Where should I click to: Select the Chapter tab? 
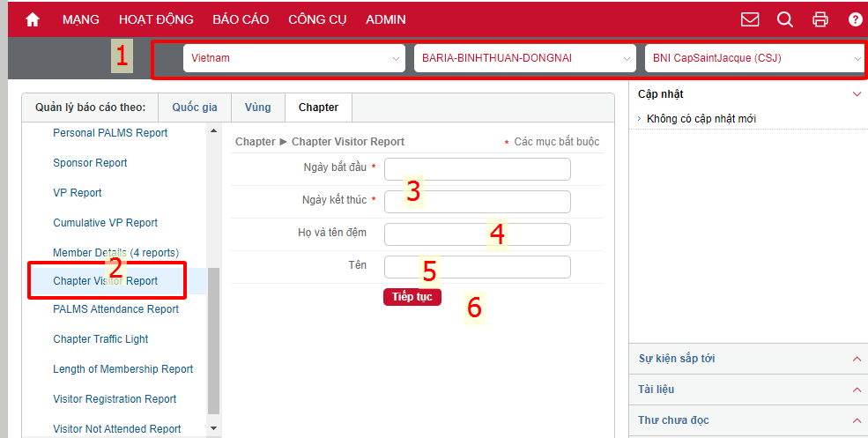pos(318,108)
